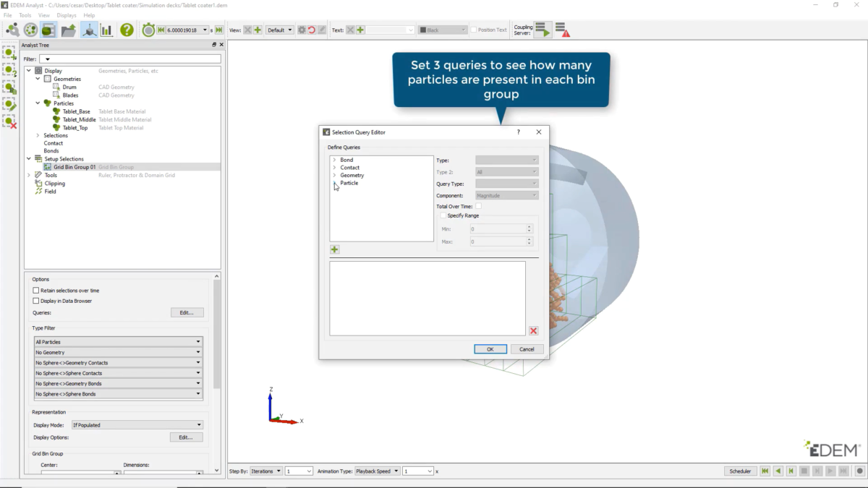This screenshot has height=488, width=868.
Task: Switch to the Simulator round icon
Action: 31,30
